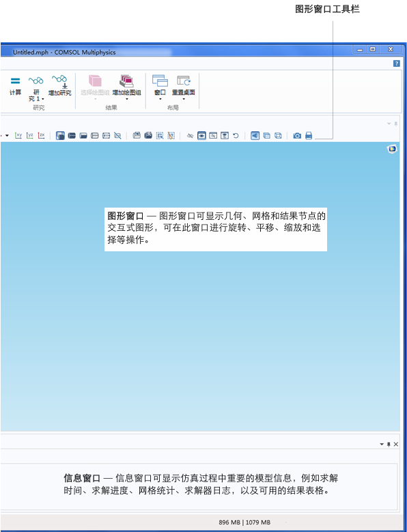
Task: Open the information window dropdown arrow
Action: point(382,444)
